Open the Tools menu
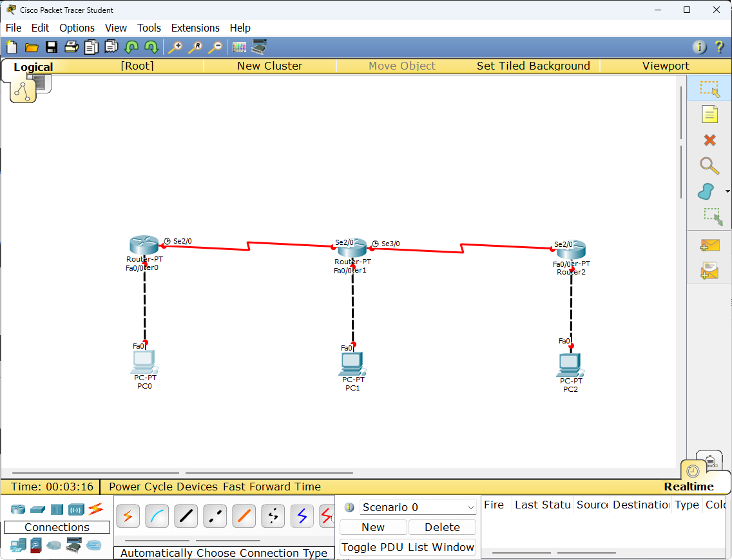732x560 pixels. (x=149, y=28)
